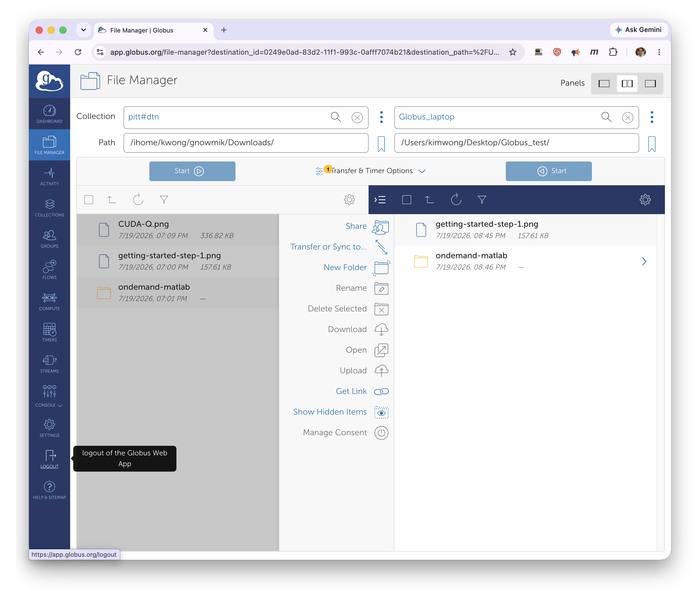Click the Logout sidebar icon
The height and width of the screenshot is (598, 700).
[x=49, y=459]
